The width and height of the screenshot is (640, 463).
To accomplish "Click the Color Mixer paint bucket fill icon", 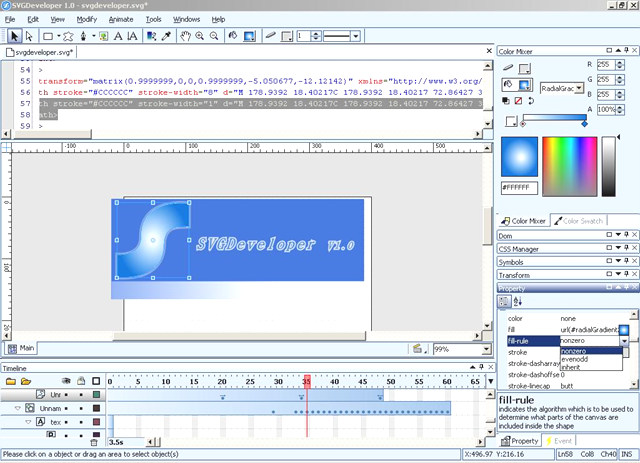I will (x=508, y=84).
